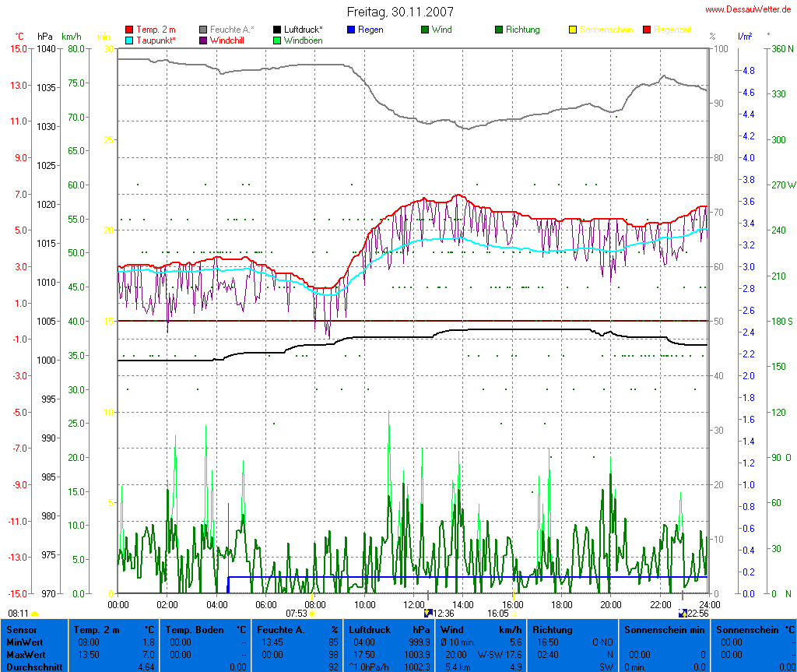
Task: Click the Regenzeit legend label
Action: coord(672,30)
